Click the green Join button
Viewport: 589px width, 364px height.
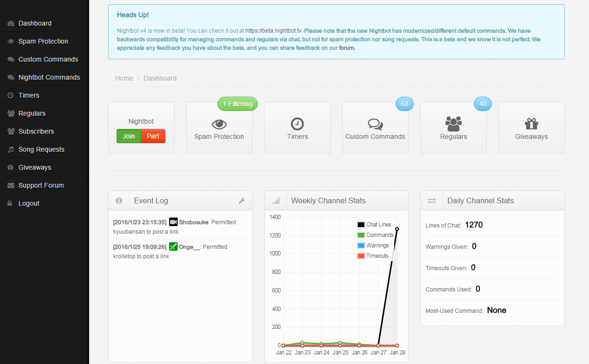129,136
